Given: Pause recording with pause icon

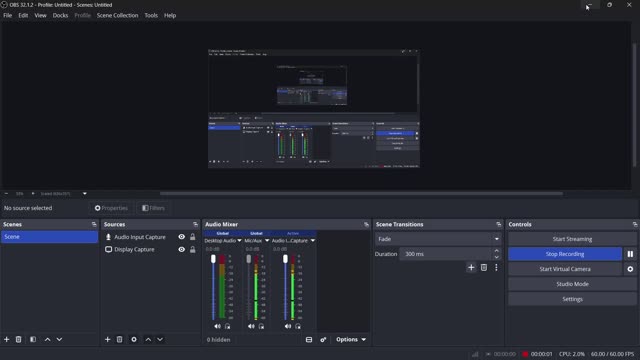Looking at the screenshot, I should coord(630,254).
